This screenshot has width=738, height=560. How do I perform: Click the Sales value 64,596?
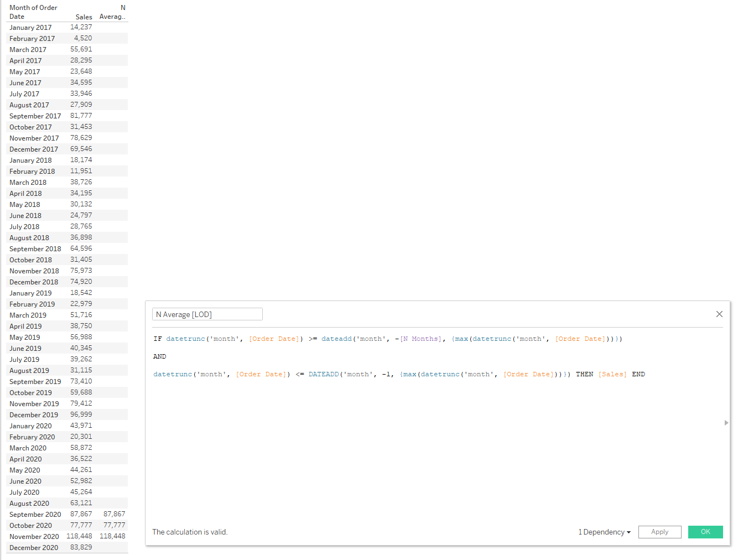tap(81, 248)
